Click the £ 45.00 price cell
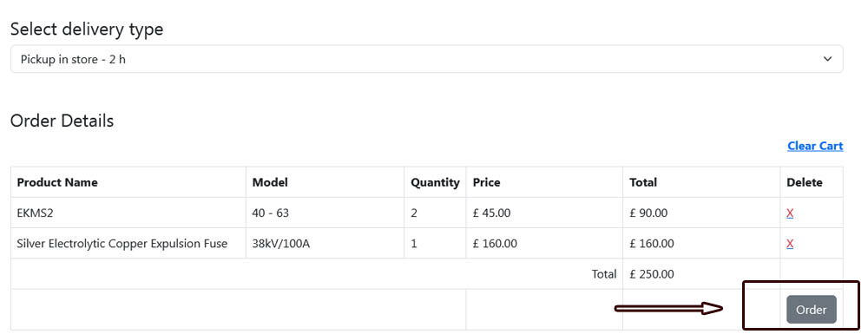 (x=545, y=213)
